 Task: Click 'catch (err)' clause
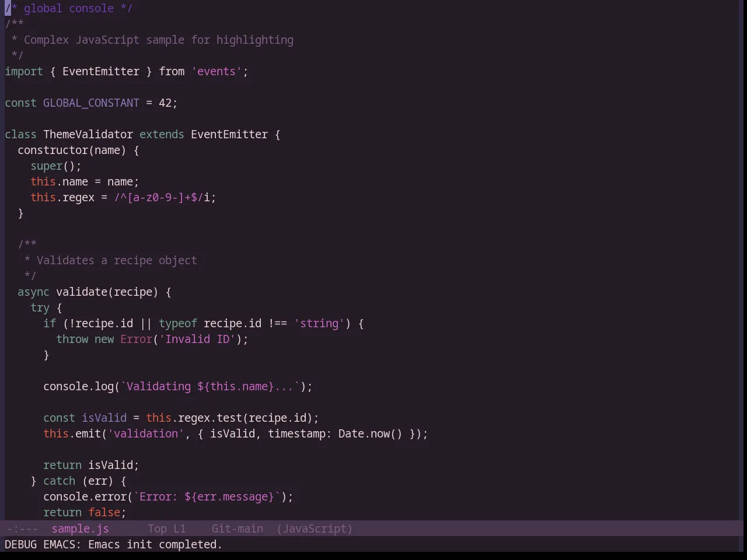[78, 481]
